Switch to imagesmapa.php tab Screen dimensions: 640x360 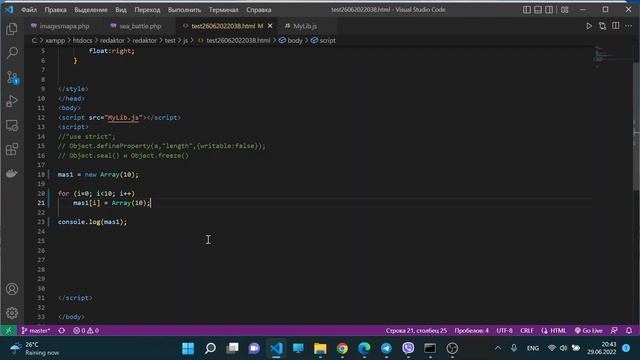(x=60, y=26)
